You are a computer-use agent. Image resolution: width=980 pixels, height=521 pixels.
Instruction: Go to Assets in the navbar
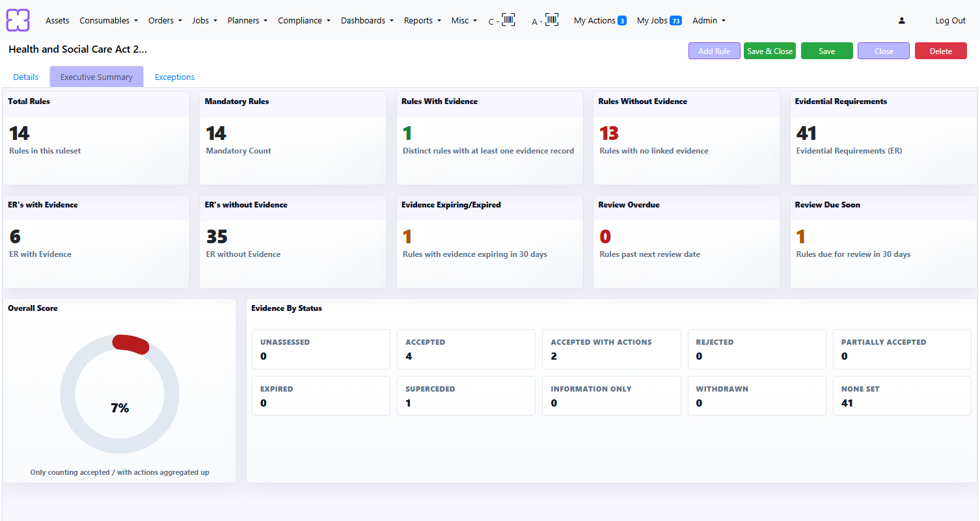pos(57,21)
